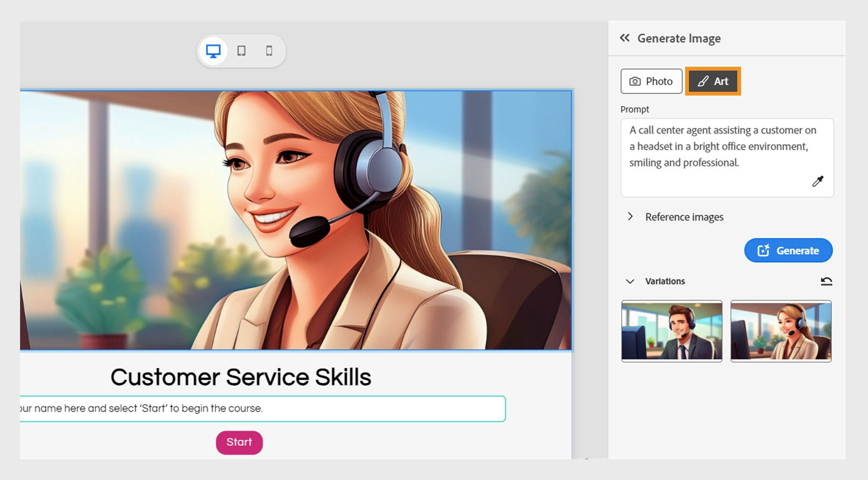Click the Generate button
Image resolution: width=868 pixels, height=480 pixels.
(x=788, y=250)
